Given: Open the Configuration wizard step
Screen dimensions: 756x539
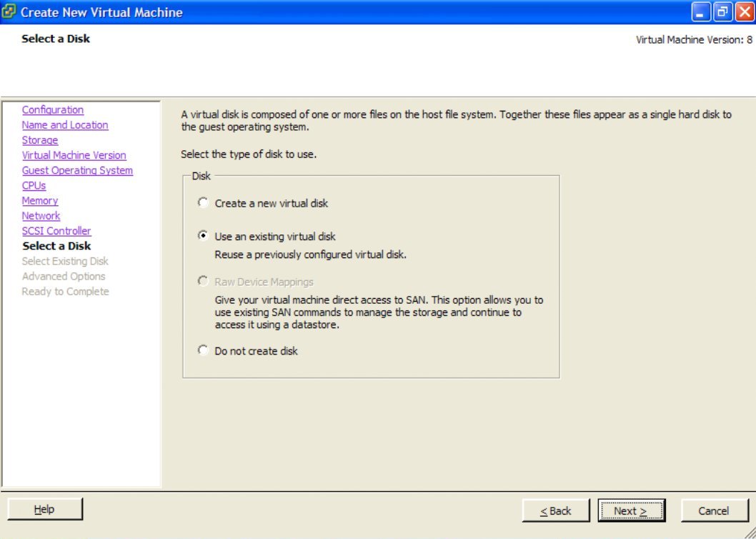Looking at the screenshot, I should point(53,110).
